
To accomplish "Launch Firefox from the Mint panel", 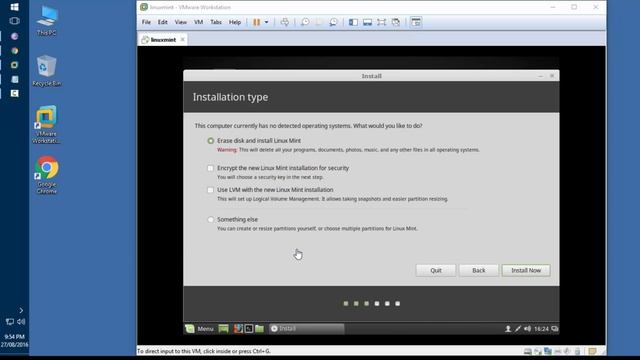I will [x=238, y=329].
